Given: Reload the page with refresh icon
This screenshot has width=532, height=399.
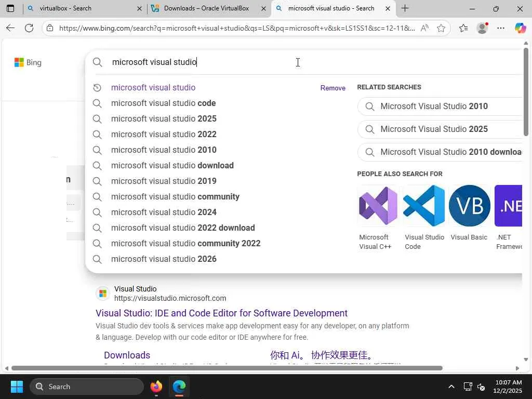Looking at the screenshot, I should pyautogui.click(x=29, y=28).
